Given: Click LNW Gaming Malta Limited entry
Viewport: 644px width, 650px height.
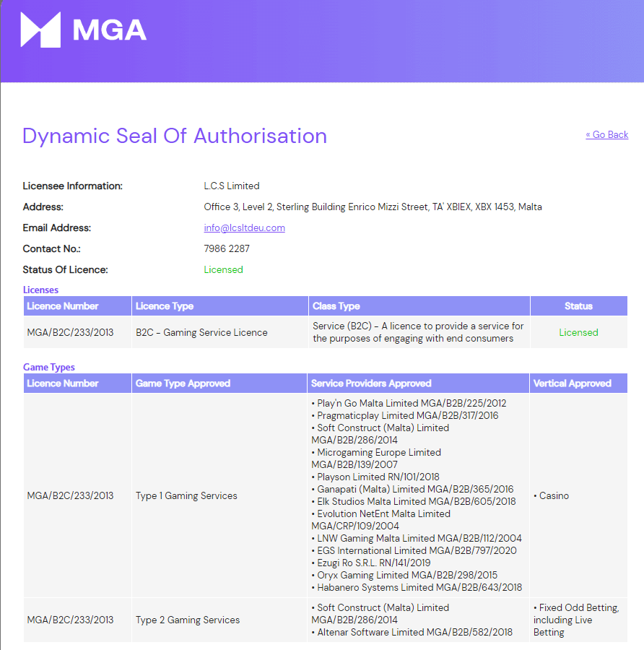Looking at the screenshot, I should pos(417,539).
